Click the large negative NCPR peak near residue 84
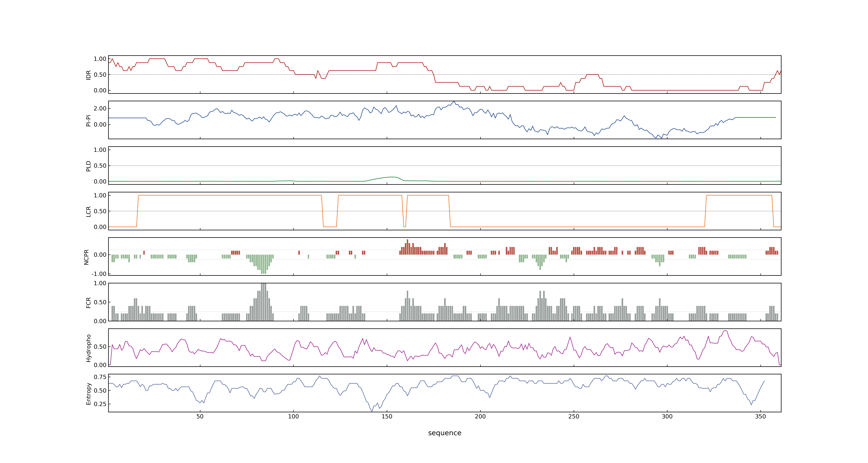 click(263, 264)
